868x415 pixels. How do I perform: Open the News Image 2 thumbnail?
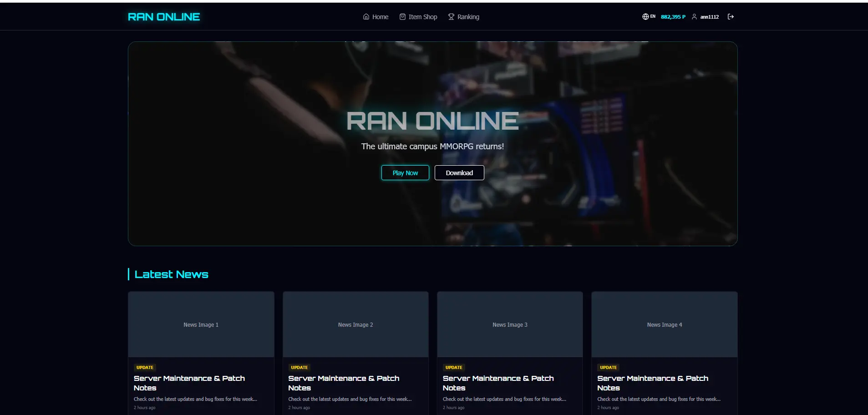[355, 324]
